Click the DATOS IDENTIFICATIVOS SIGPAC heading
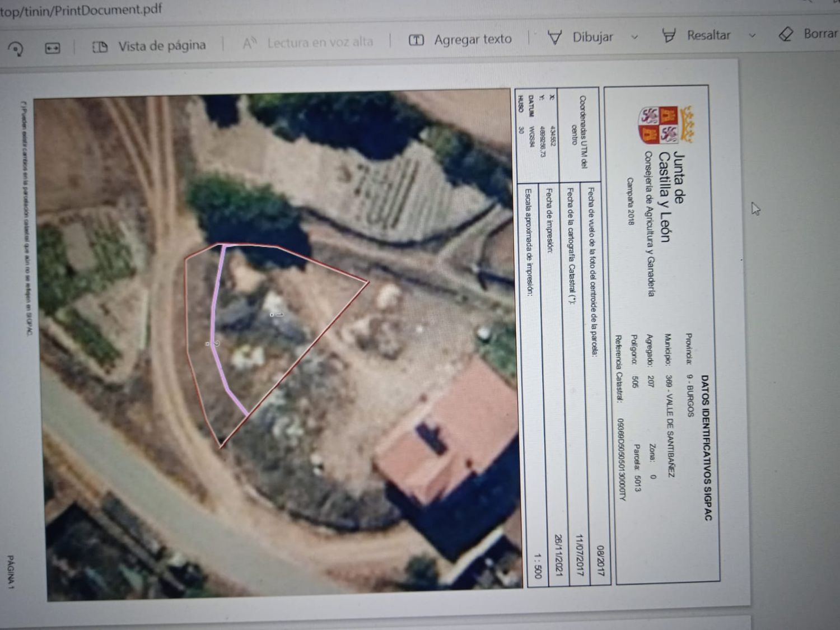The image size is (840, 630). [x=706, y=447]
